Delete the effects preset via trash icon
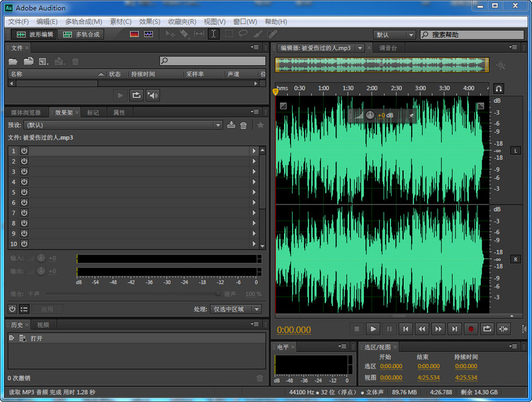The width and height of the screenshot is (532, 402). point(243,125)
